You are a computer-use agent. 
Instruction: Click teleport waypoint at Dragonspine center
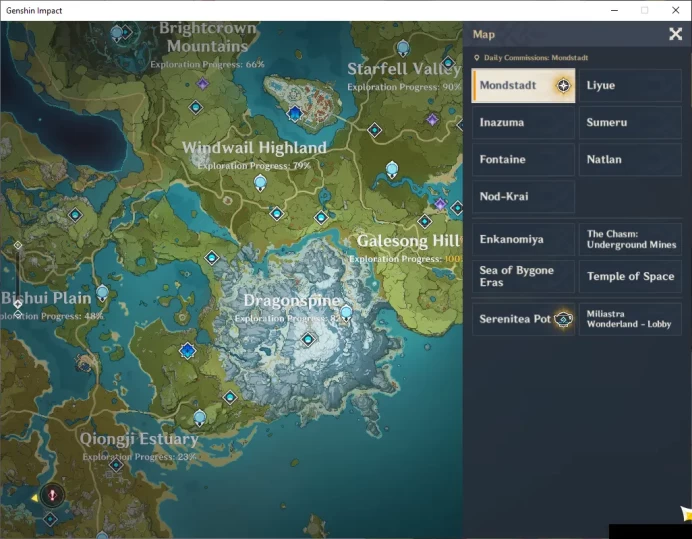click(308, 339)
